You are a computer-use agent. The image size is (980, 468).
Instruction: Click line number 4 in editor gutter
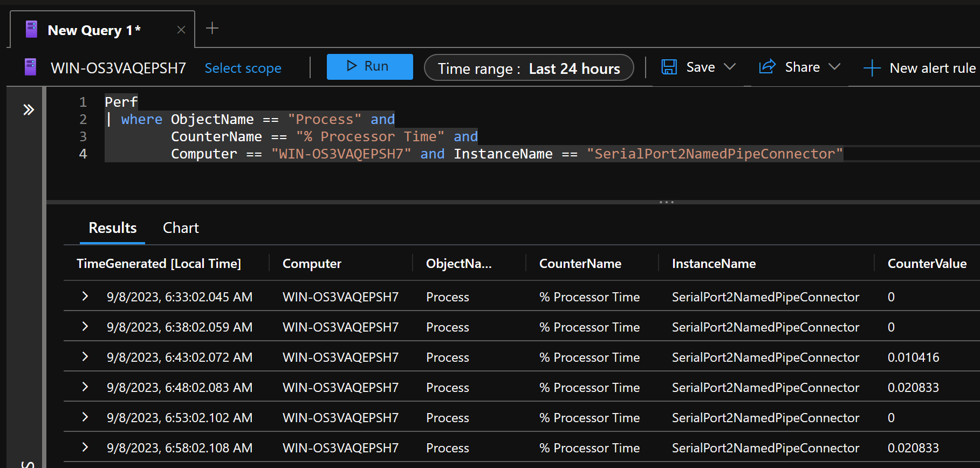tap(83, 154)
